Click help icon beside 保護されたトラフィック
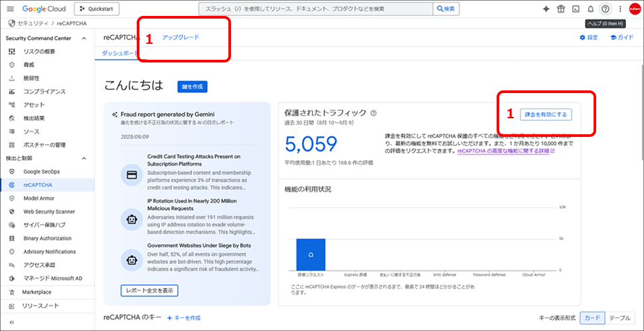 pos(373,113)
